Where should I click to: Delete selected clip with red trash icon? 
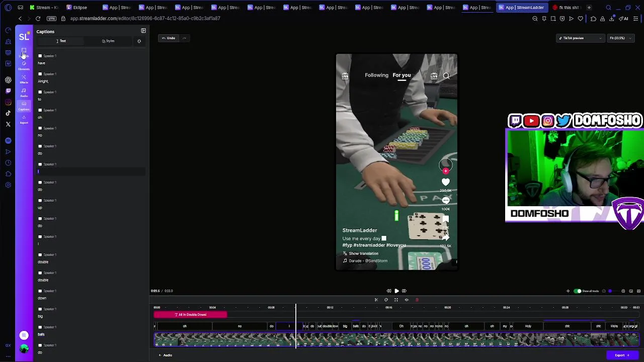click(x=417, y=300)
